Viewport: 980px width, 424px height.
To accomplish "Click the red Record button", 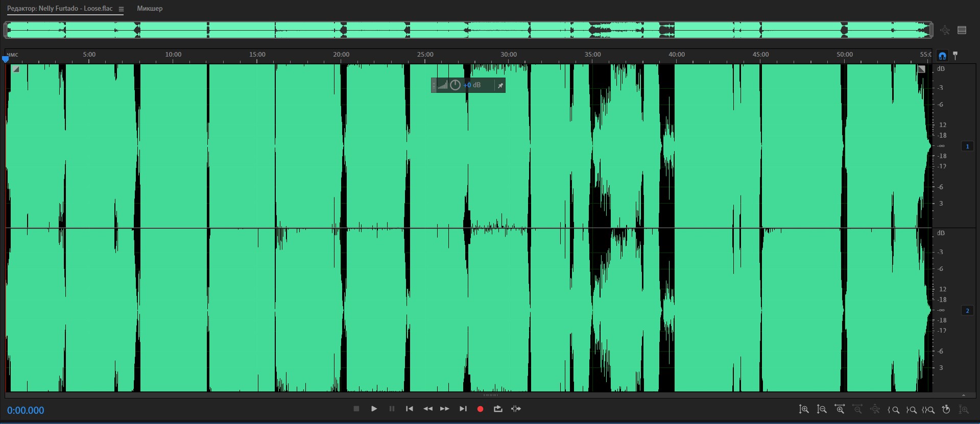I will 480,409.
